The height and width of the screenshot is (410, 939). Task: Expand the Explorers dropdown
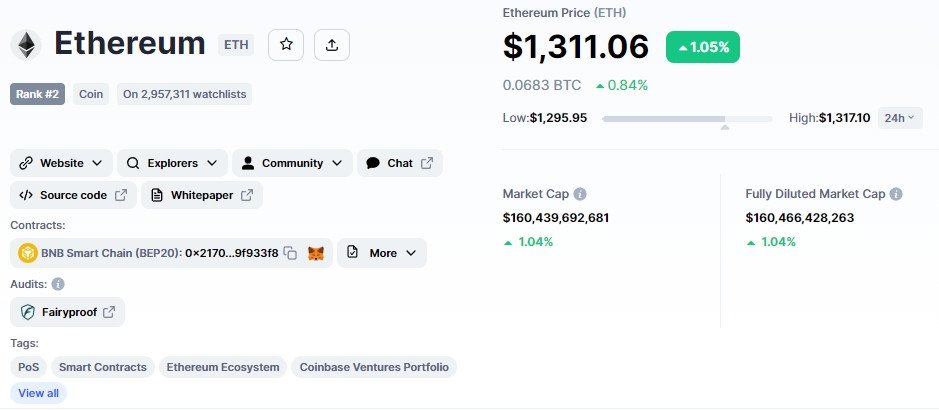coord(172,163)
